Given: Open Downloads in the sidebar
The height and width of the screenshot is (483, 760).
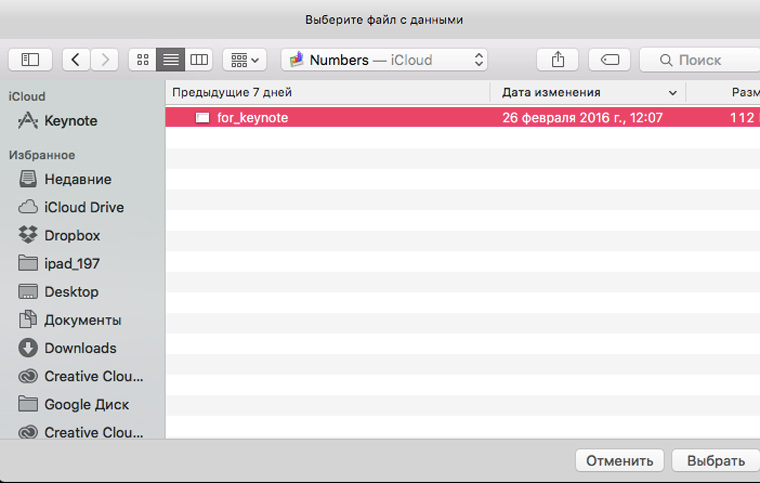Looking at the screenshot, I should pos(80,348).
